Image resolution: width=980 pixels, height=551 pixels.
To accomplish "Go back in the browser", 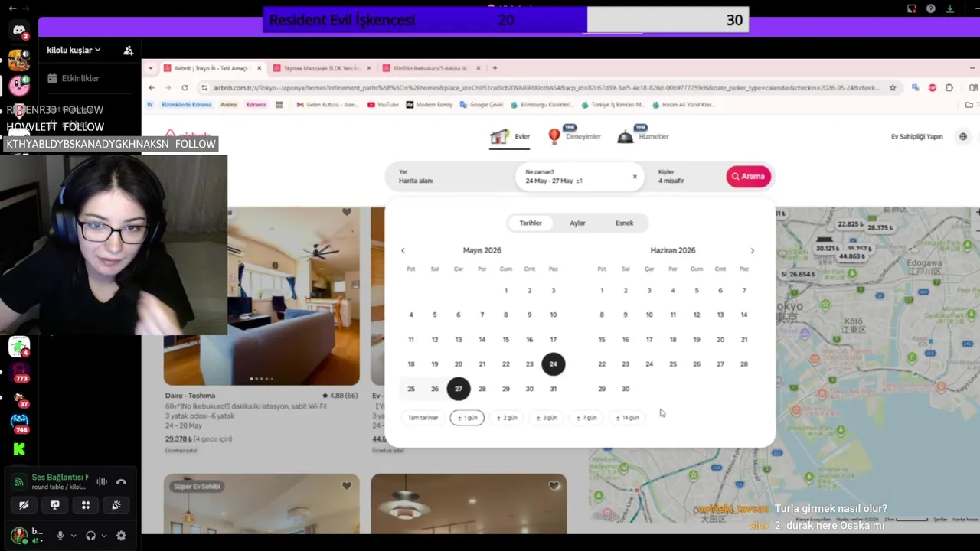I will 152,88.
